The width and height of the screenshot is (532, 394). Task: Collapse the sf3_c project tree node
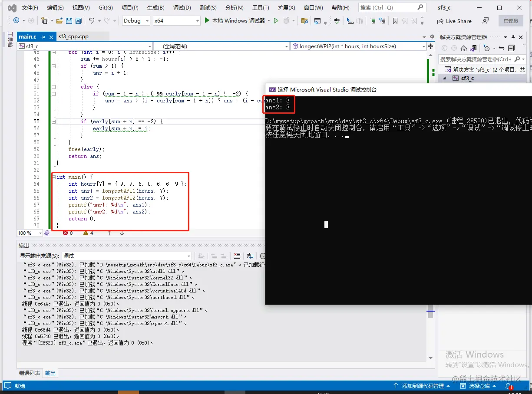(x=444, y=78)
